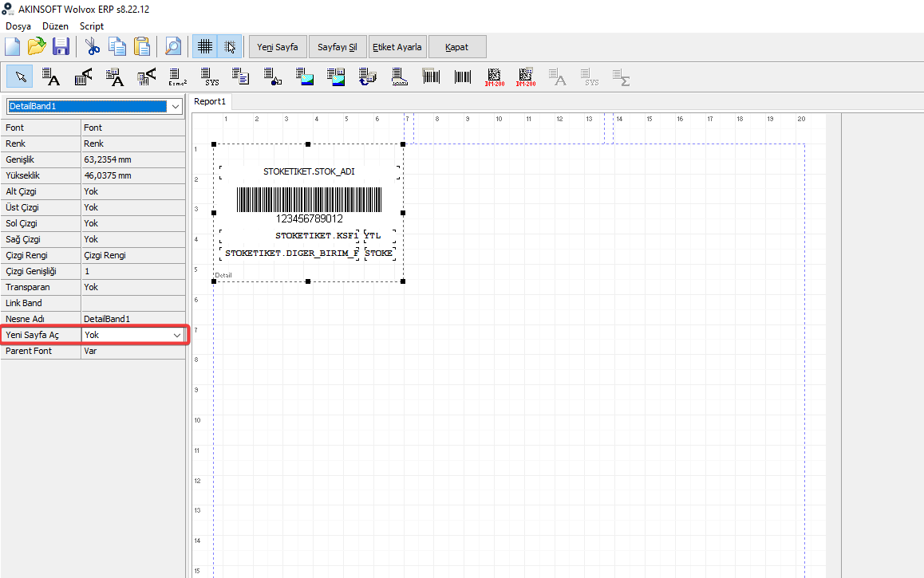
Task: Toggle snap to grid
Action: 230,46
